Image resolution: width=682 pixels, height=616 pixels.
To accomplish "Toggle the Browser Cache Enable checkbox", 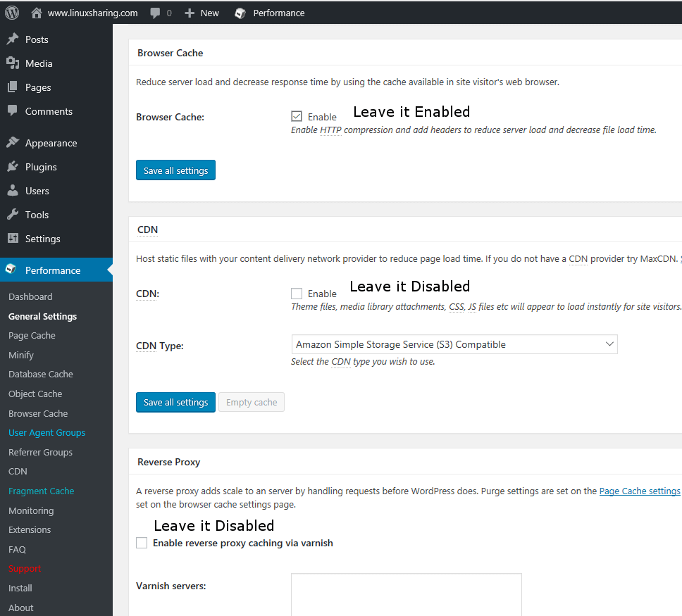I will pos(297,116).
